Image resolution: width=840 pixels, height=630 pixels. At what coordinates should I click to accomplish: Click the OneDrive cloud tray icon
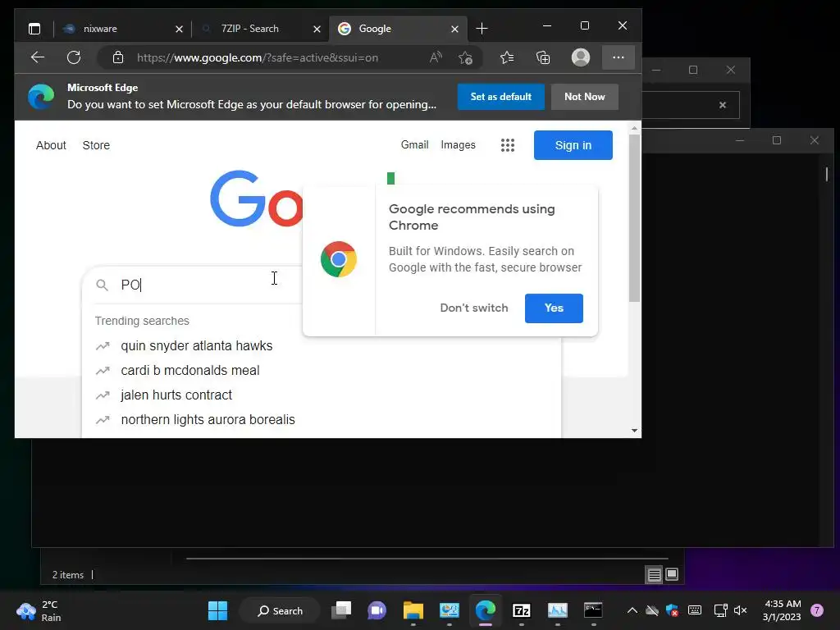click(652, 610)
